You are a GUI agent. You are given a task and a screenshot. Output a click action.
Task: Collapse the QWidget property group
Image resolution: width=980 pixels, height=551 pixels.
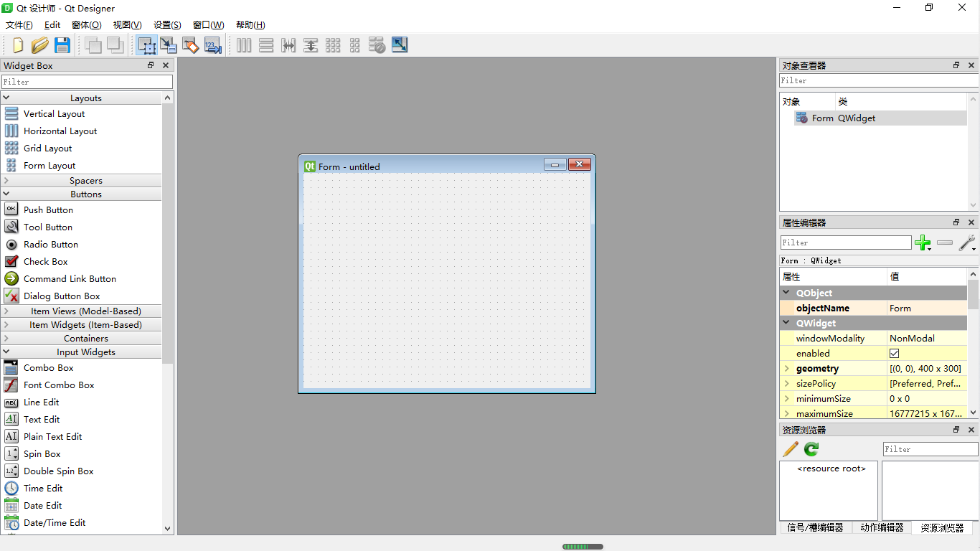(x=787, y=323)
